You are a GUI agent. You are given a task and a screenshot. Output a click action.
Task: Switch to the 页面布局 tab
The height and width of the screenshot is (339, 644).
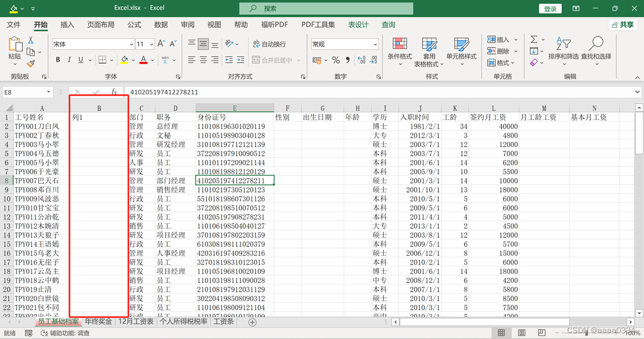[x=100, y=25]
